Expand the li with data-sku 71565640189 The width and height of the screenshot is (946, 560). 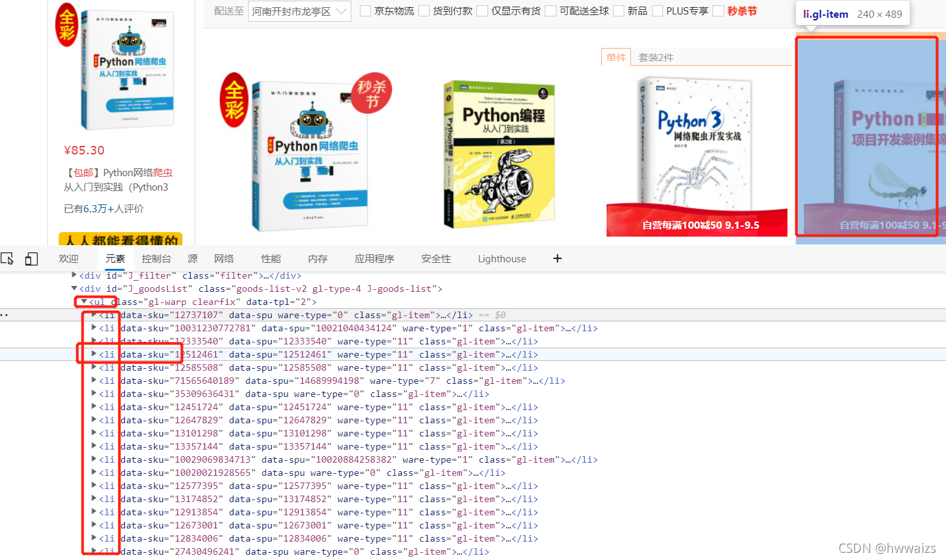point(94,381)
